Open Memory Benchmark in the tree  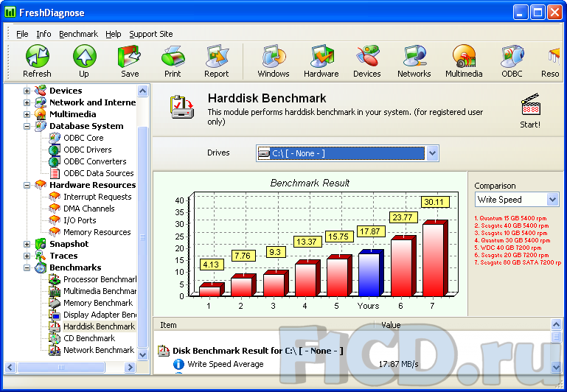coord(98,303)
